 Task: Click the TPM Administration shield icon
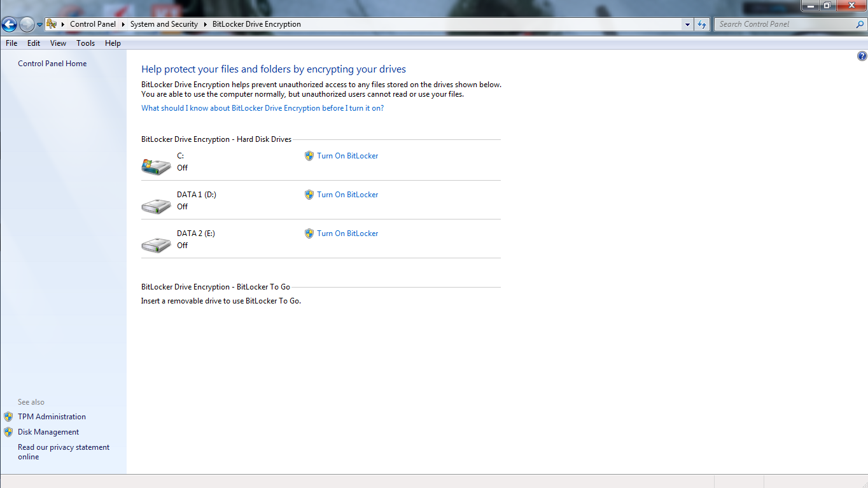click(x=8, y=417)
